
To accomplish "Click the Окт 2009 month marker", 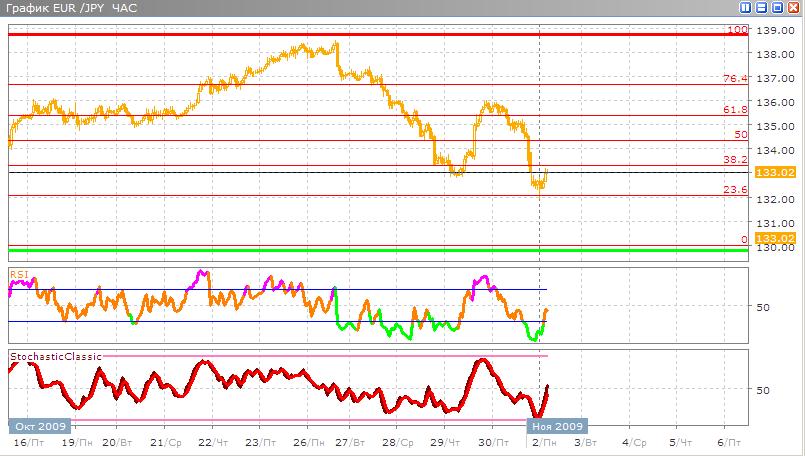I will (33, 426).
